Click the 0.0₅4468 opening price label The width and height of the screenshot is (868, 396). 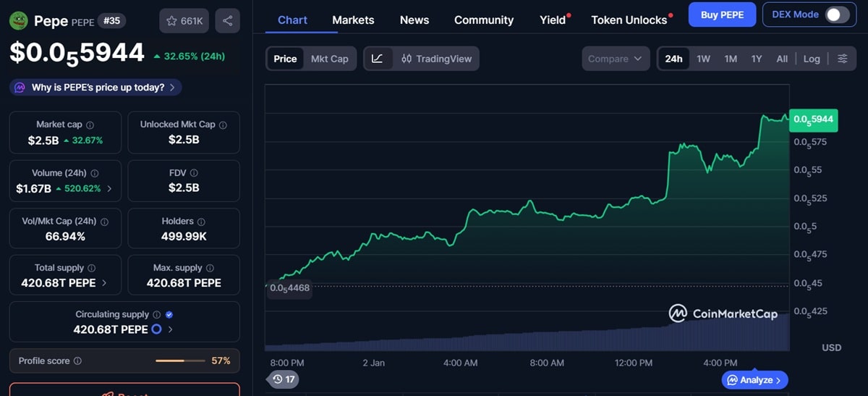coord(289,287)
